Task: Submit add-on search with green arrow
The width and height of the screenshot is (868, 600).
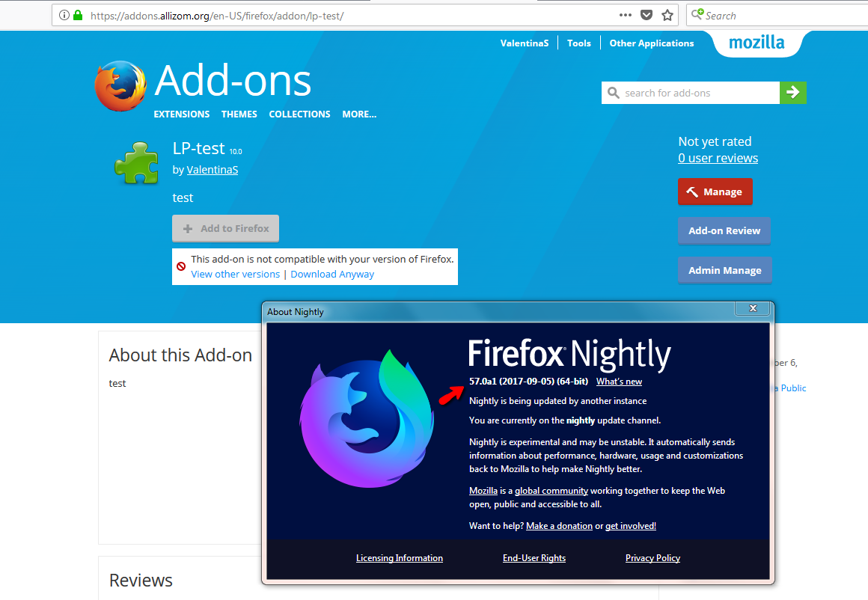Action: click(792, 93)
